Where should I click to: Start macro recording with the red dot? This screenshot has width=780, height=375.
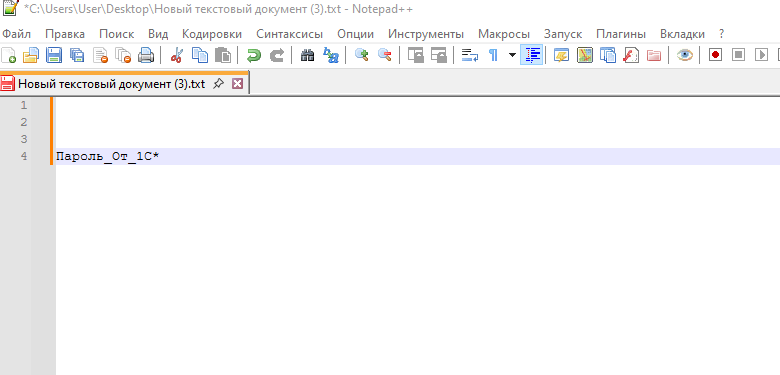coord(715,55)
